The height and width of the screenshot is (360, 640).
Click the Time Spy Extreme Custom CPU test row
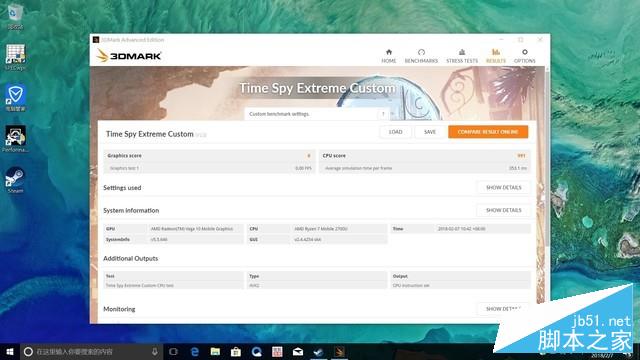pos(173,285)
